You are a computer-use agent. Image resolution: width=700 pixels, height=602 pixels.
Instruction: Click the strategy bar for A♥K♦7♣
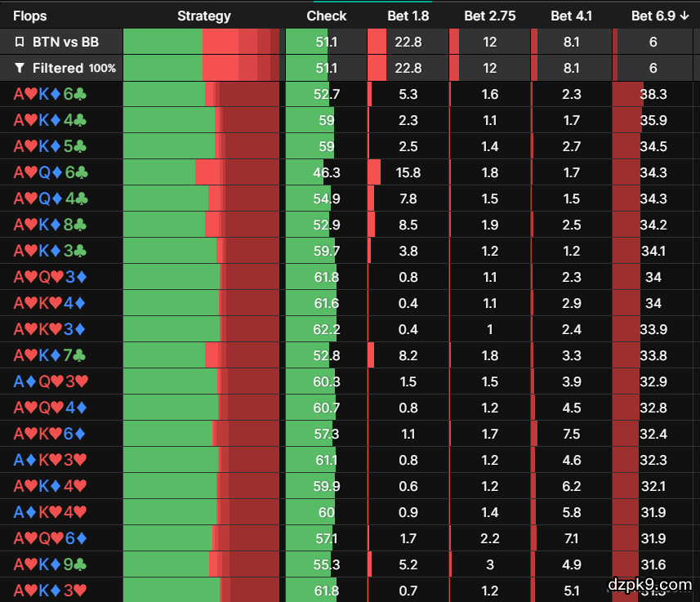pos(201,355)
